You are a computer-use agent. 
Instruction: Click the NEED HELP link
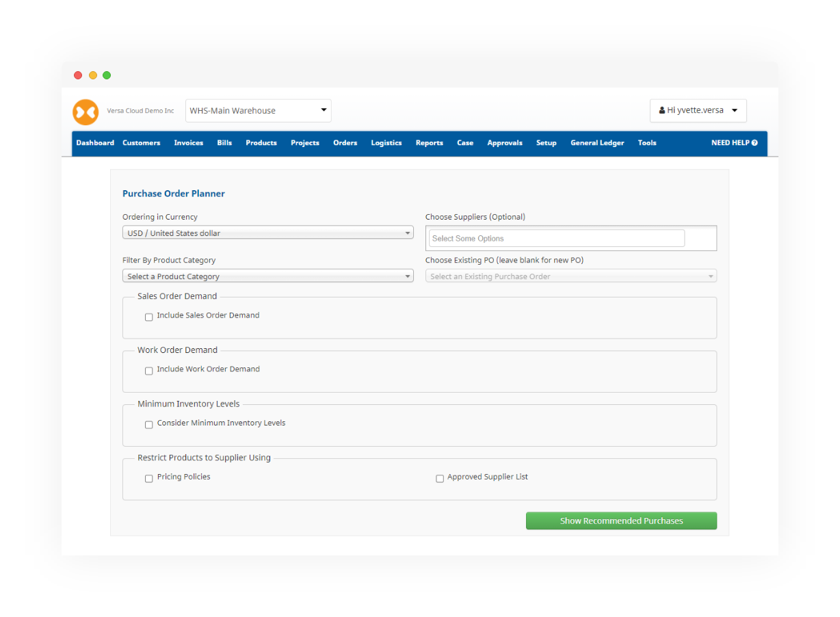(735, 143)
